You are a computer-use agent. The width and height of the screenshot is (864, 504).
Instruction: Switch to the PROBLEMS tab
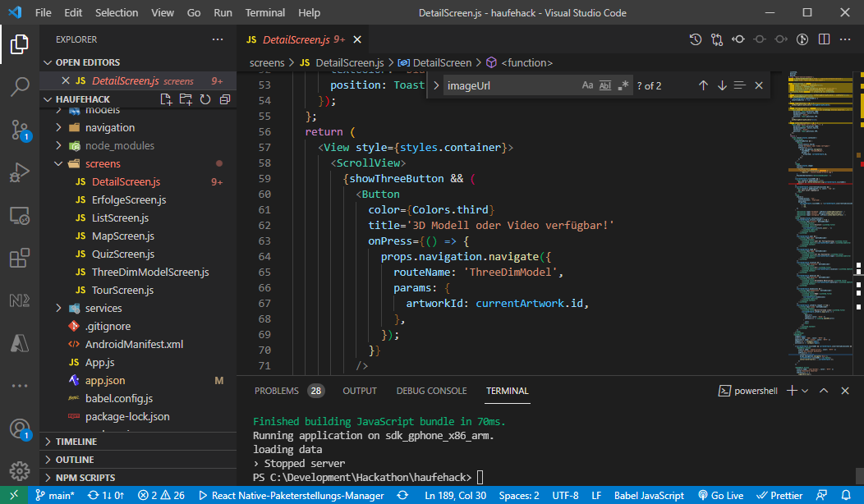pyautogui.click(x=277, y=391)
